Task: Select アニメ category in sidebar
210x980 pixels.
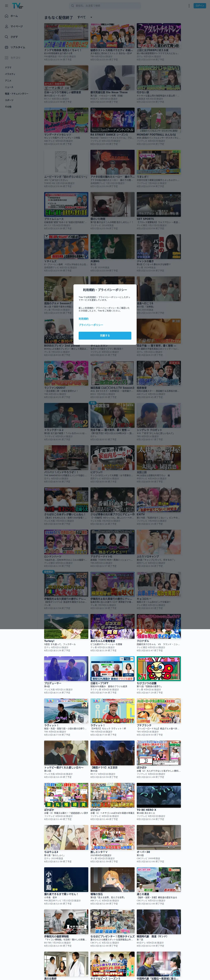Action: (8, 81)
